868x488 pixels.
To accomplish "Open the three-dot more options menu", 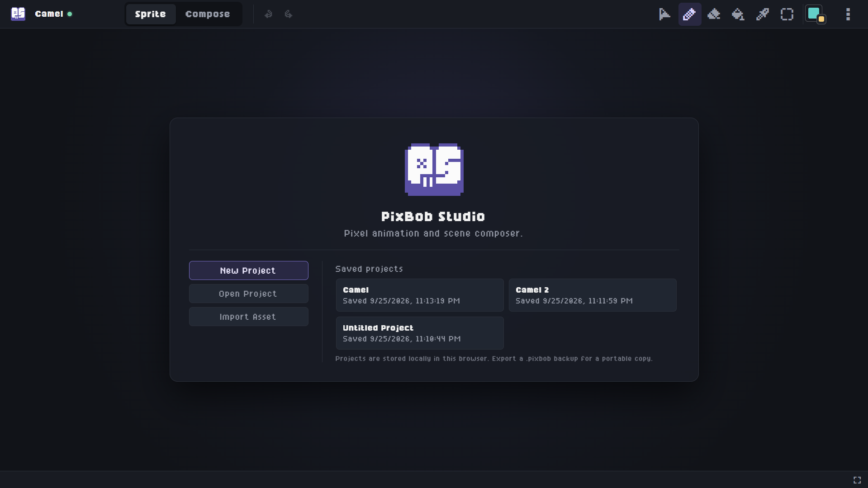I will point(848,14).
